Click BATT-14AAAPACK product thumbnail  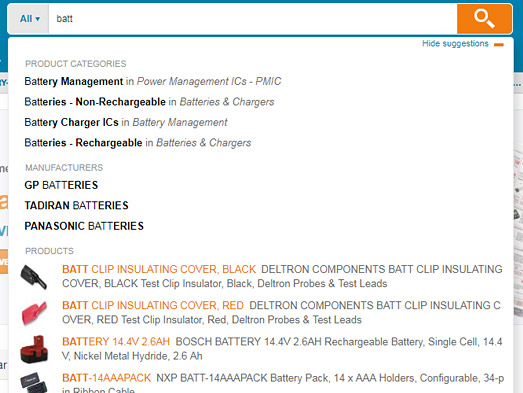[x=34, y=383]
